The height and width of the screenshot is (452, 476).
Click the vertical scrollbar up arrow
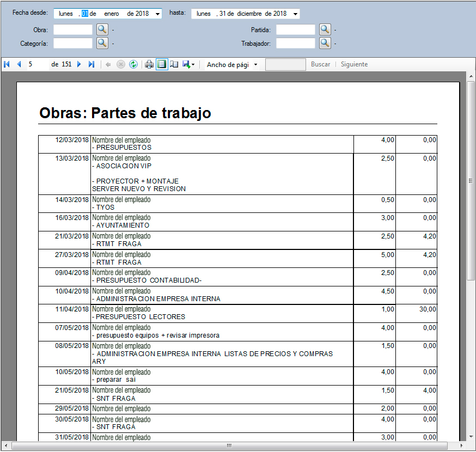(471, 76)
